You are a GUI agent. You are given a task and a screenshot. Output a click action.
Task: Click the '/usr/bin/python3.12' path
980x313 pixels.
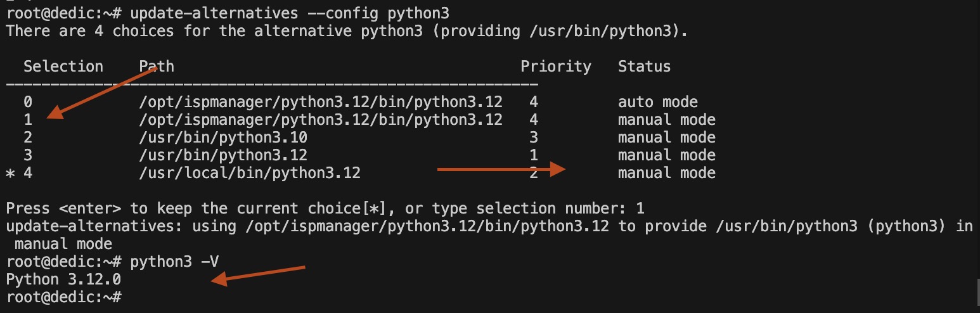[x=223, y=155]
